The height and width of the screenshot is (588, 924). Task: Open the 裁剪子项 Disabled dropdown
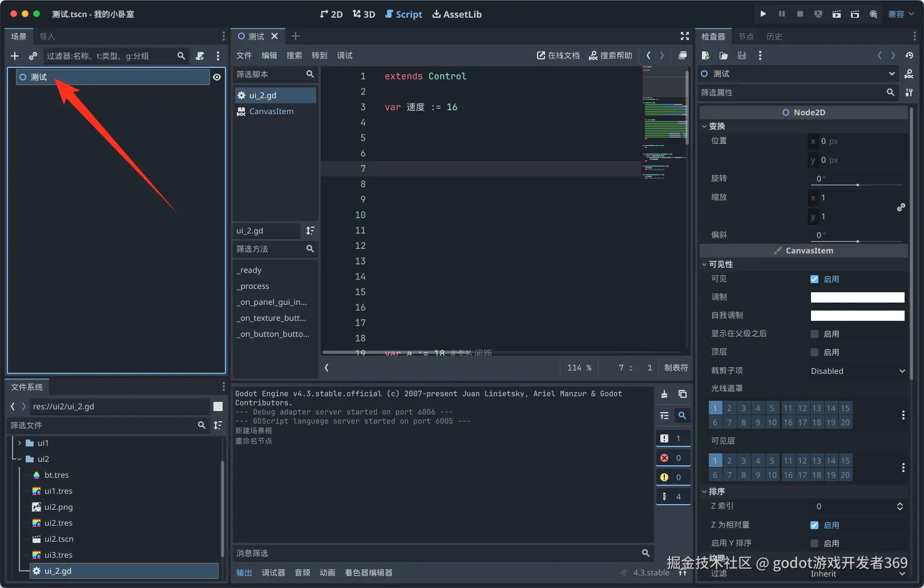[x=858, y=371]
